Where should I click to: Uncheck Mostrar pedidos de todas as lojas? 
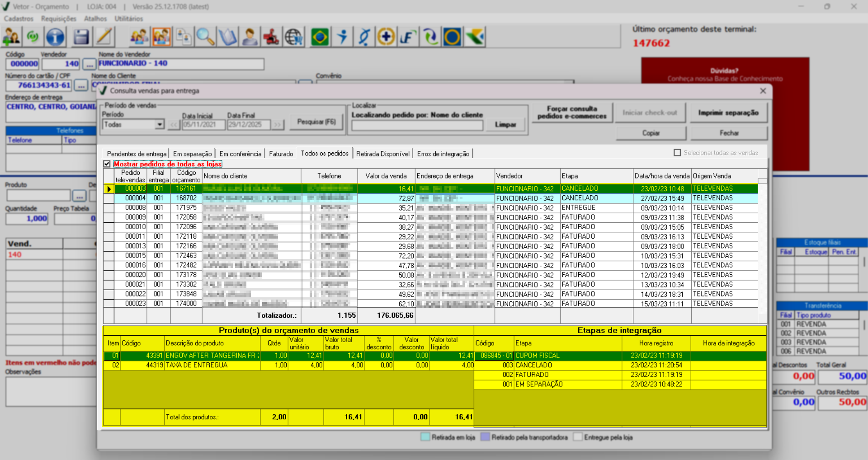tap(107, 164)
